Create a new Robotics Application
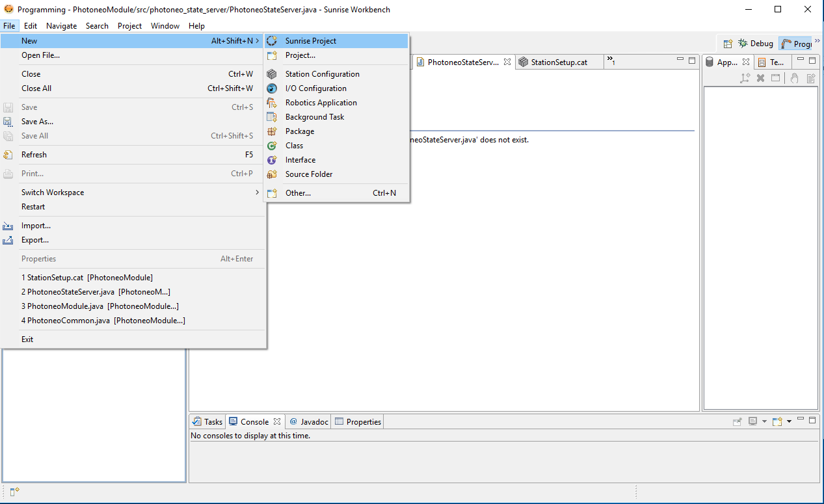This screenshot has width=824, height=504. point(336,103)
